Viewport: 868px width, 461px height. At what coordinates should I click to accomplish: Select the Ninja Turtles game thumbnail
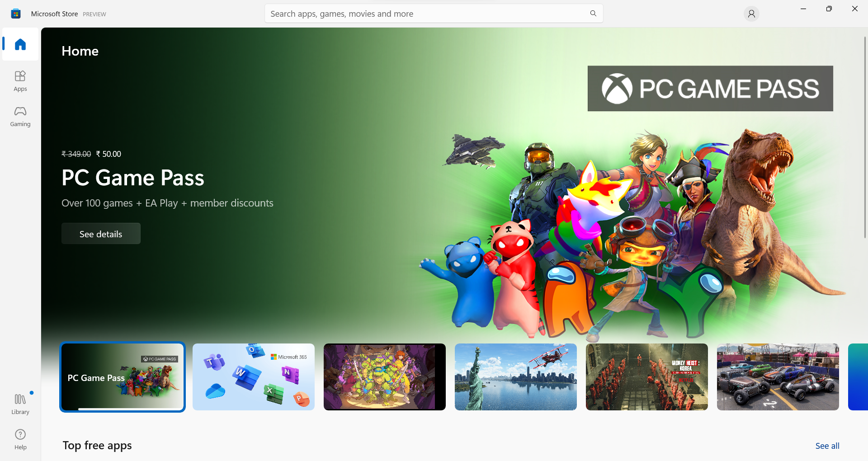[385, 377]
